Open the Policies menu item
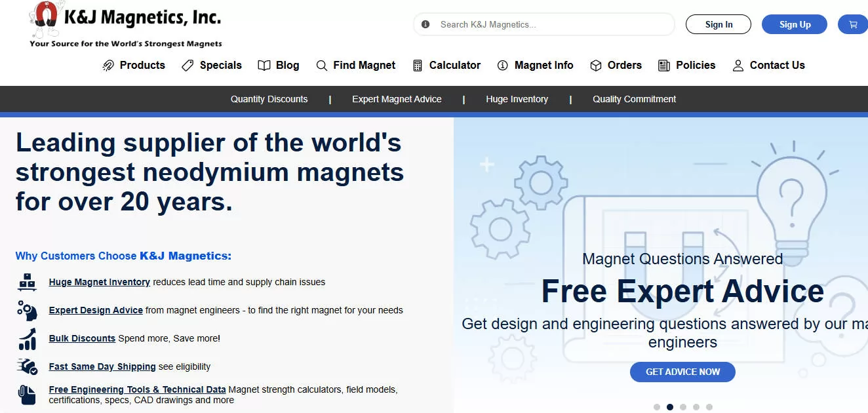This screenshot has height=413, width=868. point(696,66)
